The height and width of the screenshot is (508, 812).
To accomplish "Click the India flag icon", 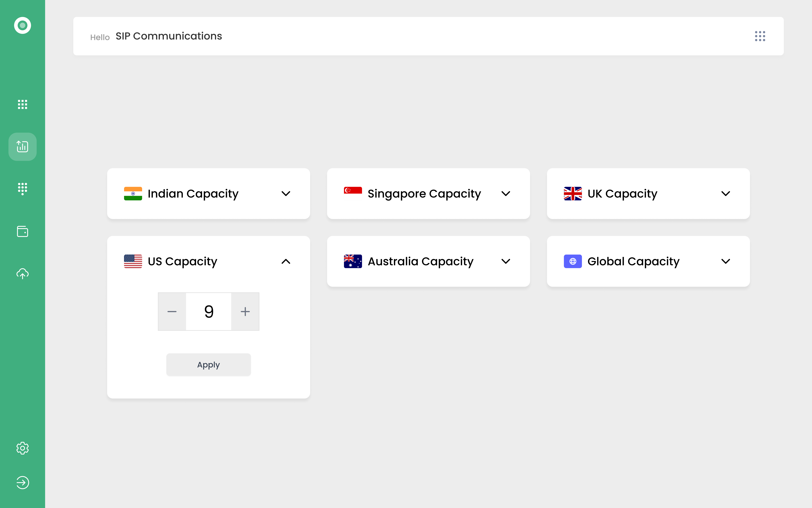I will pyautogui.click(x=133, y=193).
